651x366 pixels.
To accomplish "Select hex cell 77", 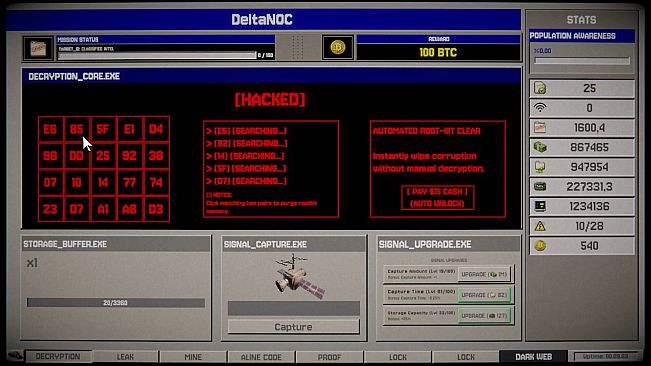I will (130, 182).
